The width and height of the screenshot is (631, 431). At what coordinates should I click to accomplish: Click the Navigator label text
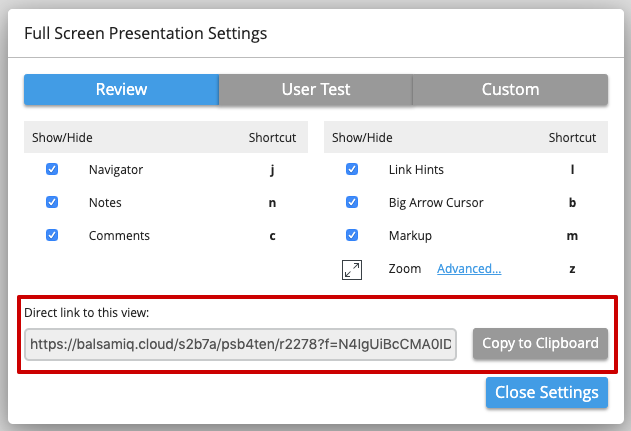[x=115, y=170]
